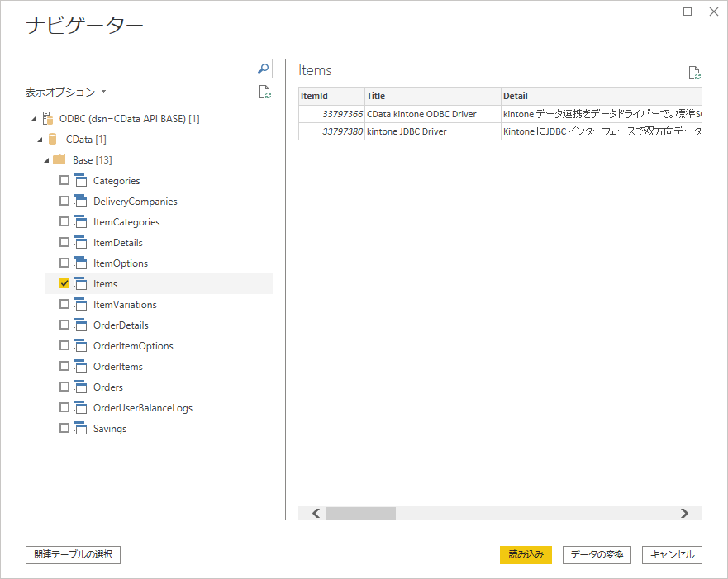Click the Savings table icon
728x579 pixels.
[80, 428]
